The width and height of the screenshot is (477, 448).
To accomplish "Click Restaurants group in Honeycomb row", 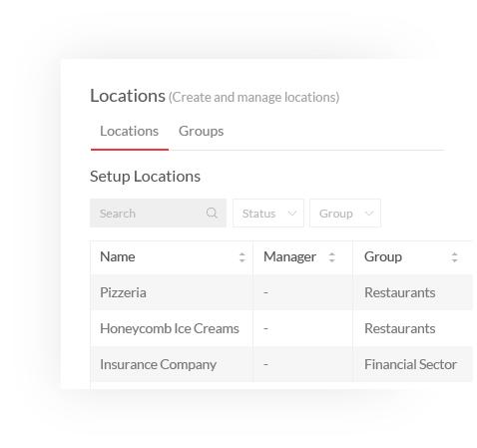I will click(x=400, y=328).
